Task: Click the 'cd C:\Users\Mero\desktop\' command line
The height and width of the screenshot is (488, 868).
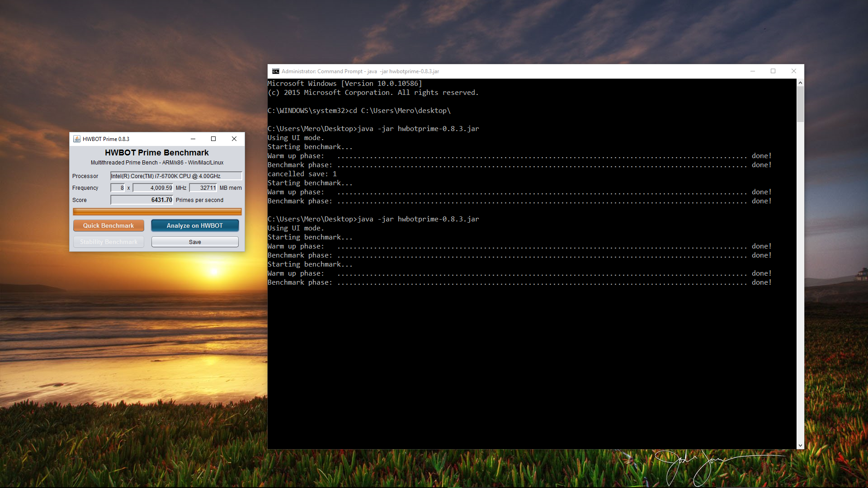Action: pyautogui.click(x=359, y=111)
